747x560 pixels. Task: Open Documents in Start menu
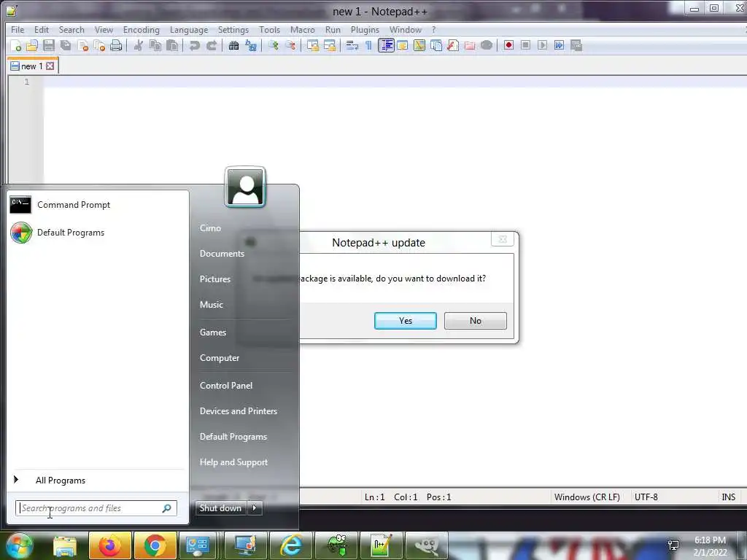coord(222,254)
